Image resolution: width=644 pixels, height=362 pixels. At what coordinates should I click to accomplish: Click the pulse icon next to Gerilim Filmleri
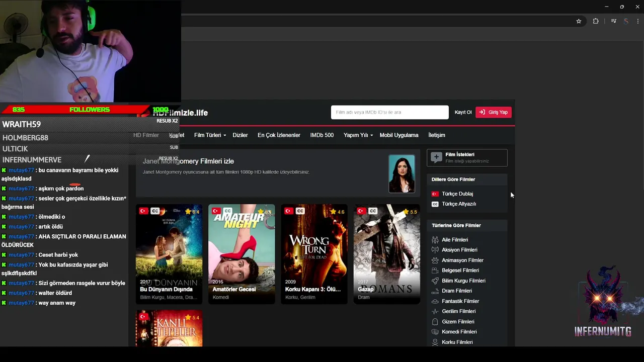[435, 312]
